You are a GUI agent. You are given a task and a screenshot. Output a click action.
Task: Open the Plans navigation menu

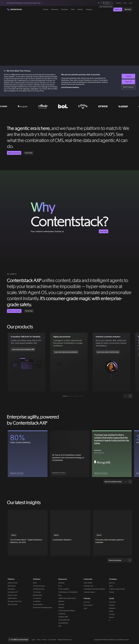point(73,9)
